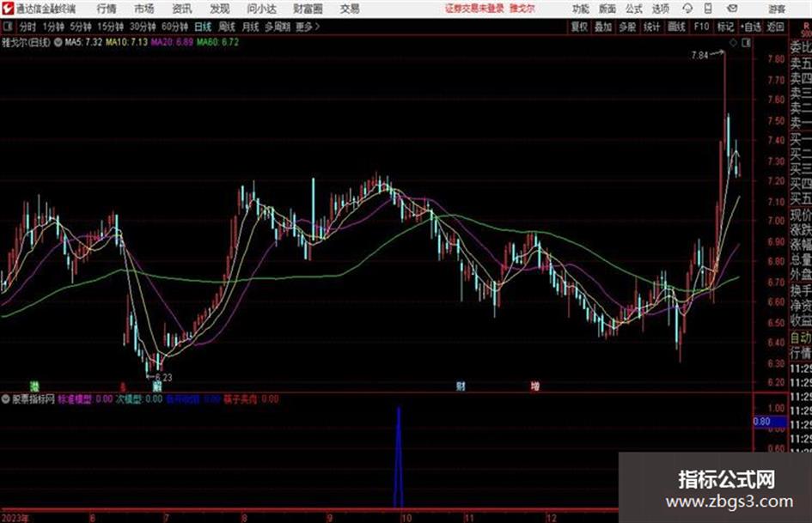Viewport: 812px width, 523px height.
Task: Open the 交易 menu
Action: (x=350, y=9)
